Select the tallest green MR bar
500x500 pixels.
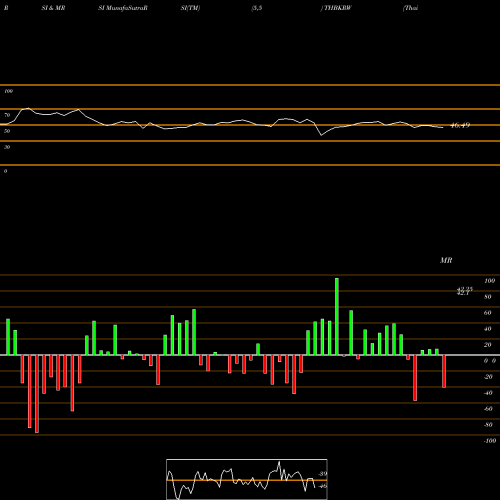point(337,316)
